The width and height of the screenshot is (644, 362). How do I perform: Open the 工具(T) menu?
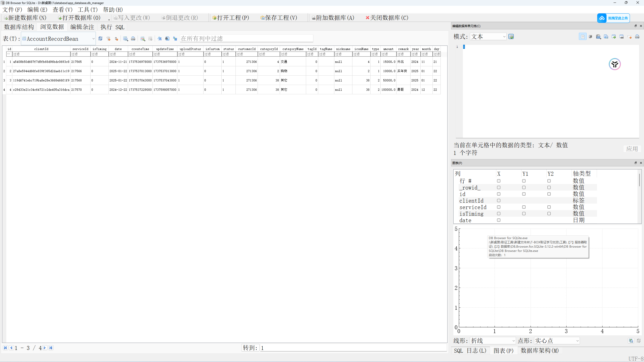[x=88, y=10]
